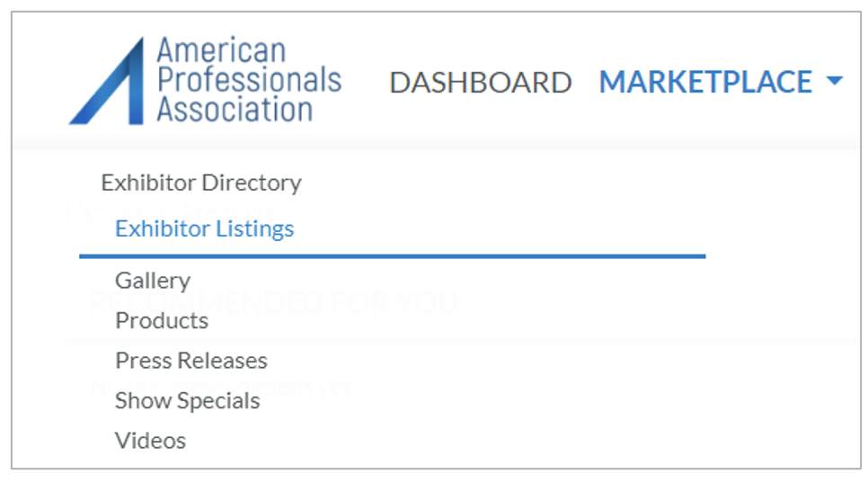This screenshot has height=483, width=868.
Task: Select the Press Releases menu entry
Action: (x=191, y=361)
